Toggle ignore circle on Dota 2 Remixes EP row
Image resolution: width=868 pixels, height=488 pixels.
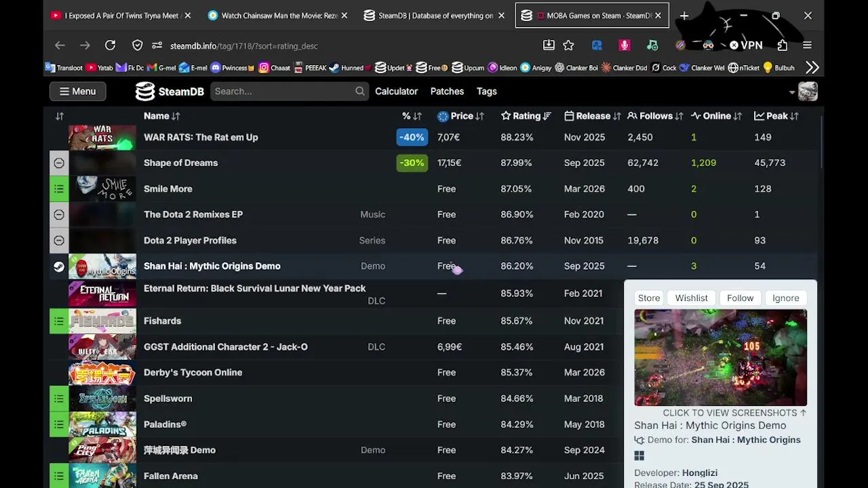coord(59,215)
